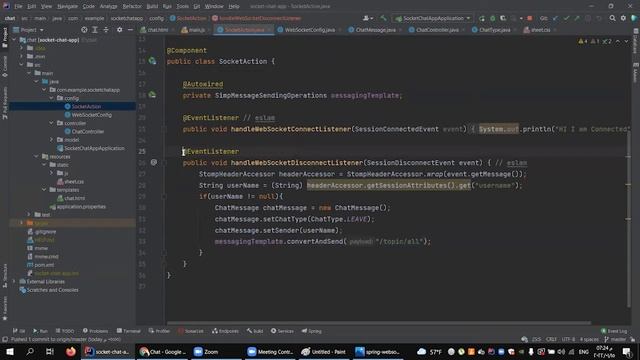This screenshot has width=640, height=360.
Task: Click collapse all icon in Project panel
Action: 106,30
